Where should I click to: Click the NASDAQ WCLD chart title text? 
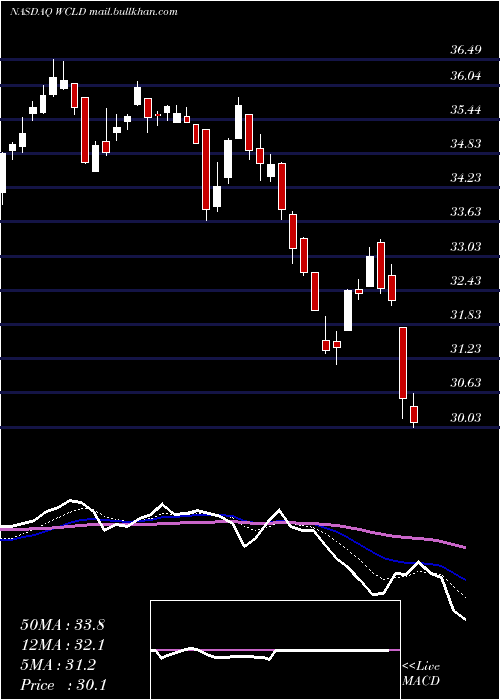click(94, 12)
